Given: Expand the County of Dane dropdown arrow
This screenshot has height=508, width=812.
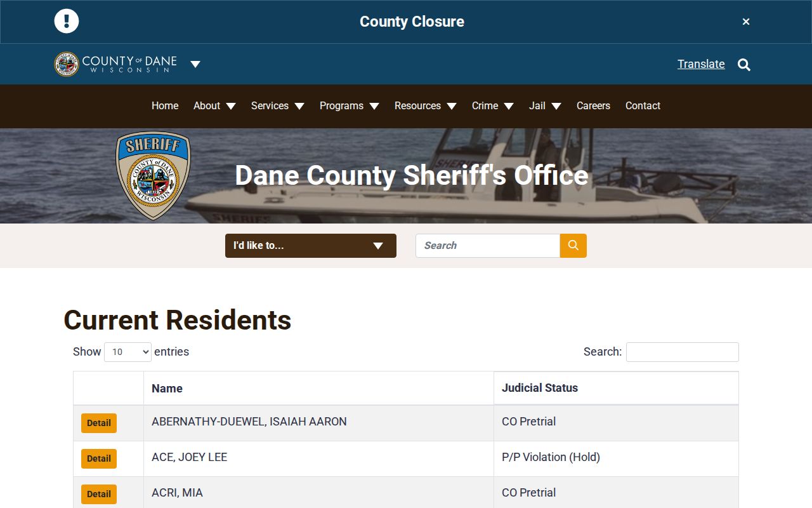Looking at the screenshot, I should [x=195, y=64].
